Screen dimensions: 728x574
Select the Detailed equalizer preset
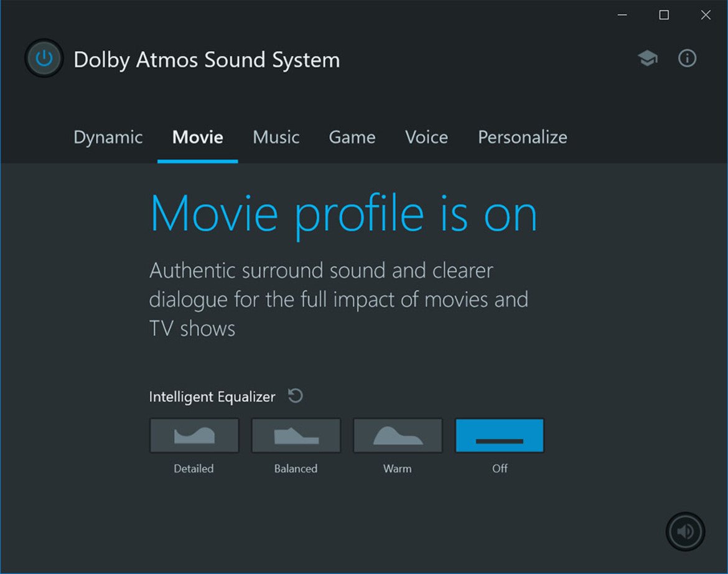tap(194, 435)
